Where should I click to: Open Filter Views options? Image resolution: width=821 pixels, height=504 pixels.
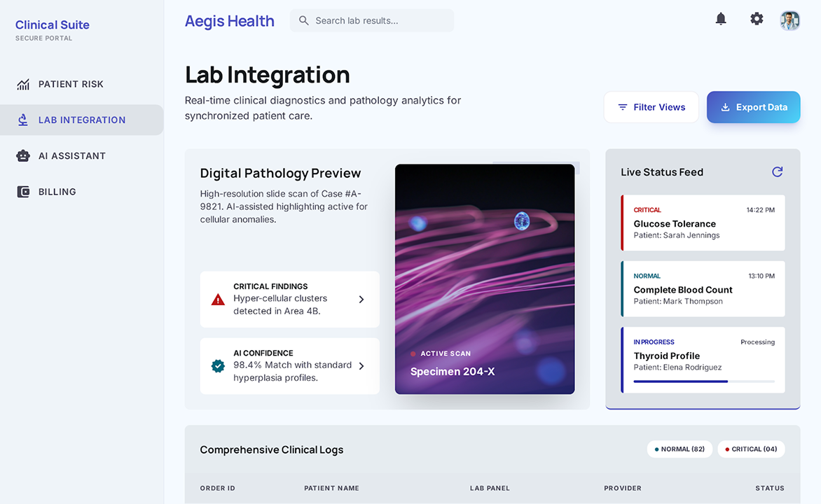click(x=651, y=107)
